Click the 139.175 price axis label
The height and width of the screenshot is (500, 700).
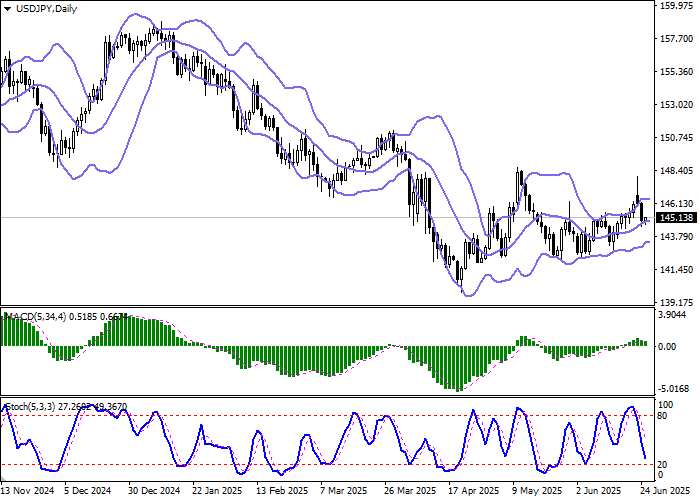pos(677,302)
